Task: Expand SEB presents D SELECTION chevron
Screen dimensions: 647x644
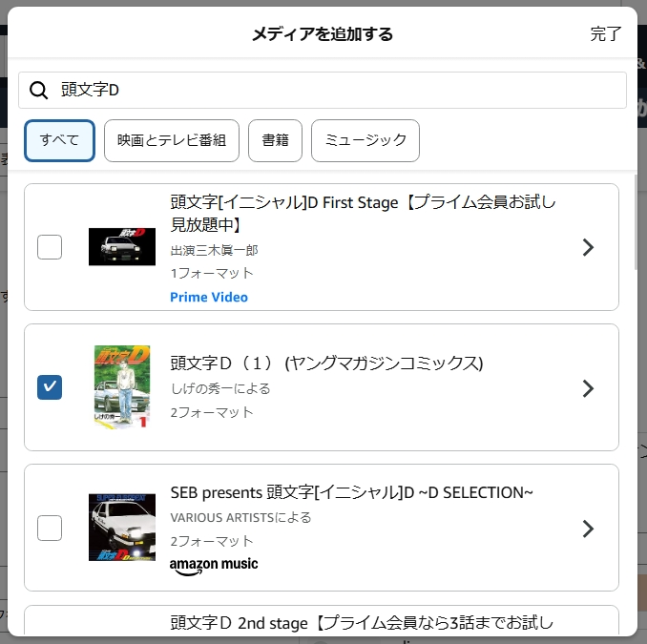Action: [588, 529]
